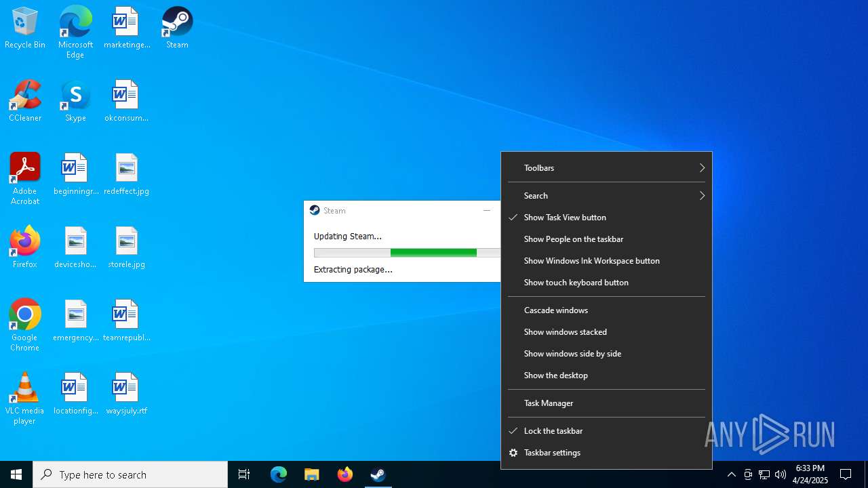
Task: Expand the Toolbars submenu
Action: [x=606, y=168]
